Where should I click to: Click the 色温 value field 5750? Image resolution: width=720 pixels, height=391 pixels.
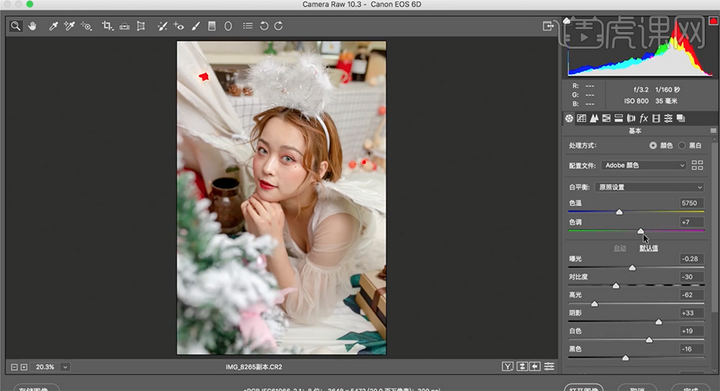pos(691,203)
